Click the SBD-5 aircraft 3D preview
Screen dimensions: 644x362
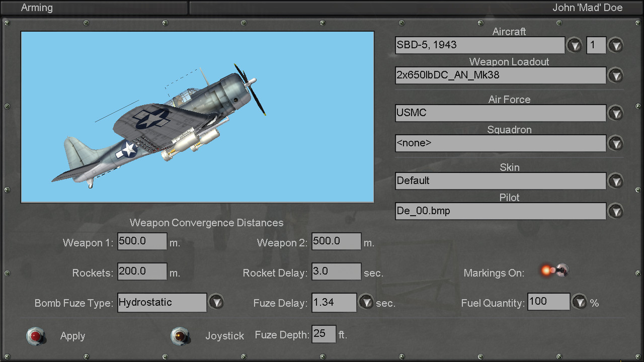197,117
